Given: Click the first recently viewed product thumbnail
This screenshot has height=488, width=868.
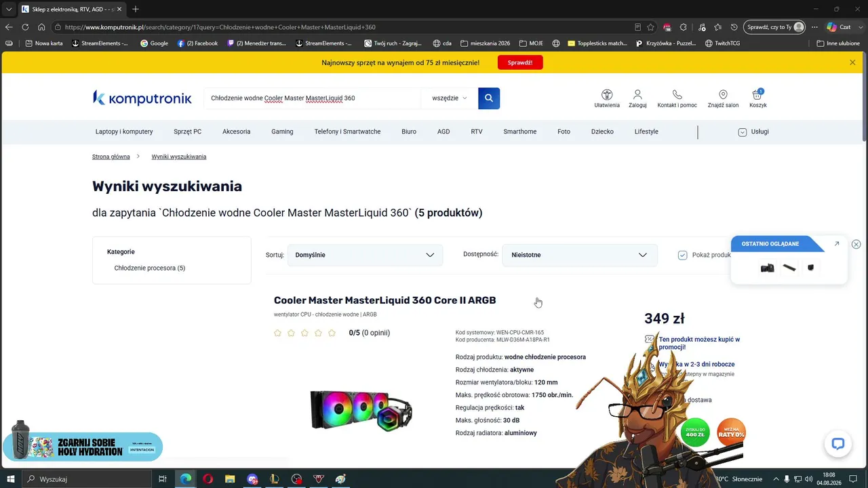Looking at the screenshot, I should [x=767, y=268].
